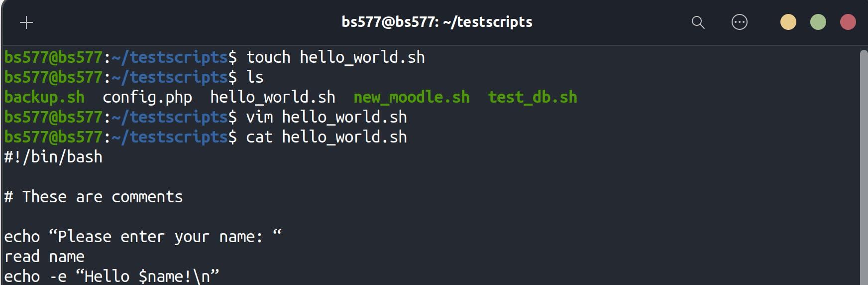Image resolution: width=868 pixels, height=285 pixels.
Task: Click backup.sh in the ls output
Action: [44, 97]
